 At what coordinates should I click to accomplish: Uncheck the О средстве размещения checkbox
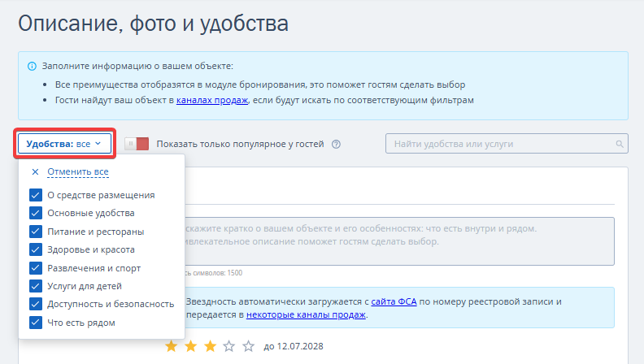36,195
